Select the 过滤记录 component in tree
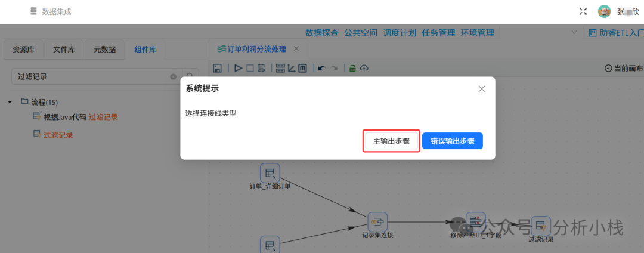The width and height of the screenshot is (644, 253). pos(58,135)
